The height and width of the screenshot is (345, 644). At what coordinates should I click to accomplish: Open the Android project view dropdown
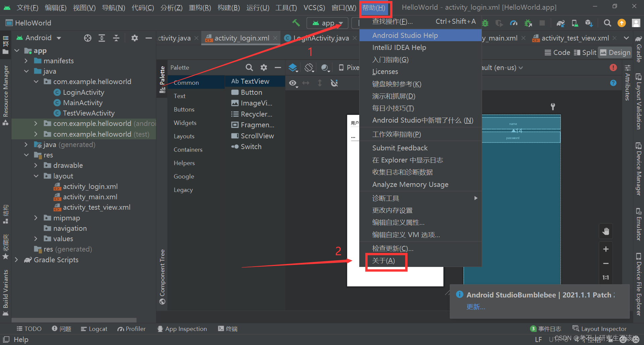coord(39,38)
